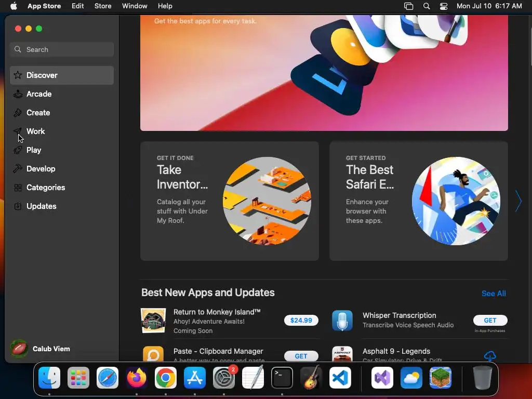Open Terminal from the Dock

282,378
